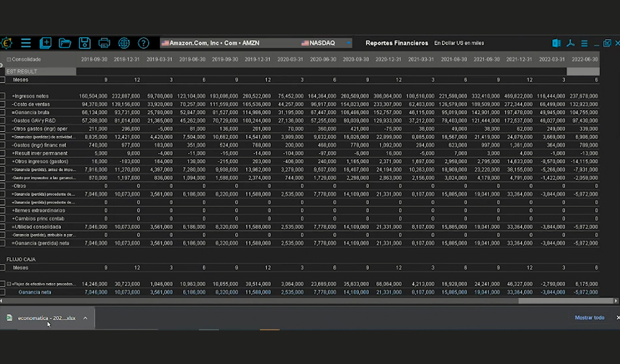Open the left hamburger main menu
Image resolution: width=620 pixels, height=364 pixels.
coord(26,43)
